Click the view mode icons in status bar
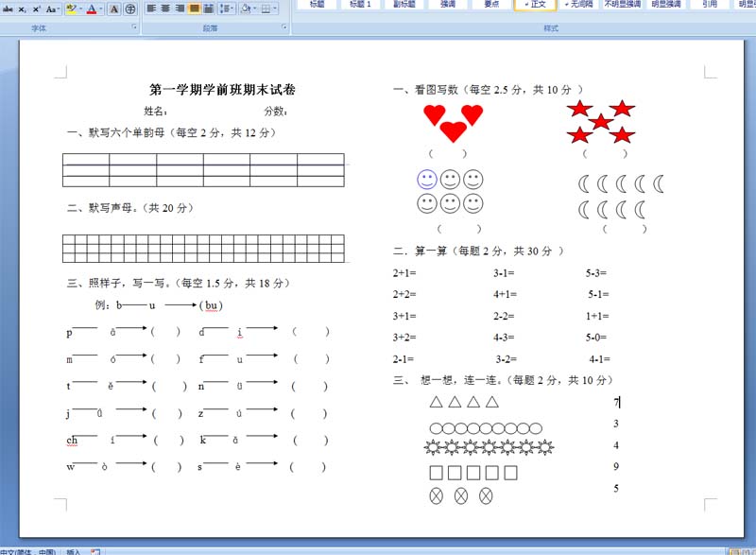 click(x=742, y=551)
